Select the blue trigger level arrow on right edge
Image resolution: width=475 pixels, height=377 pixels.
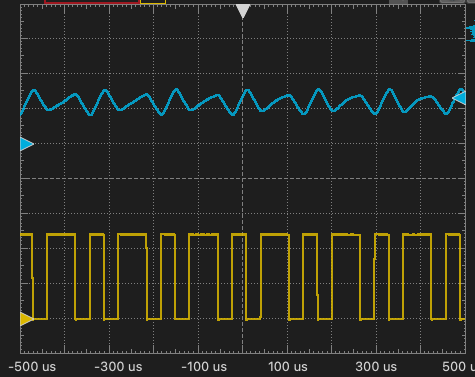point(459,98)
